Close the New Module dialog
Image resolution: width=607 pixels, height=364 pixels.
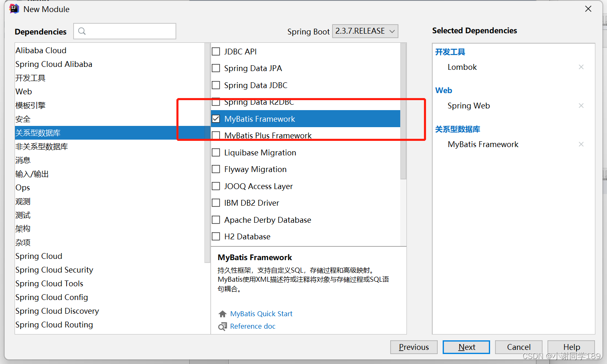tap(588, 9)
